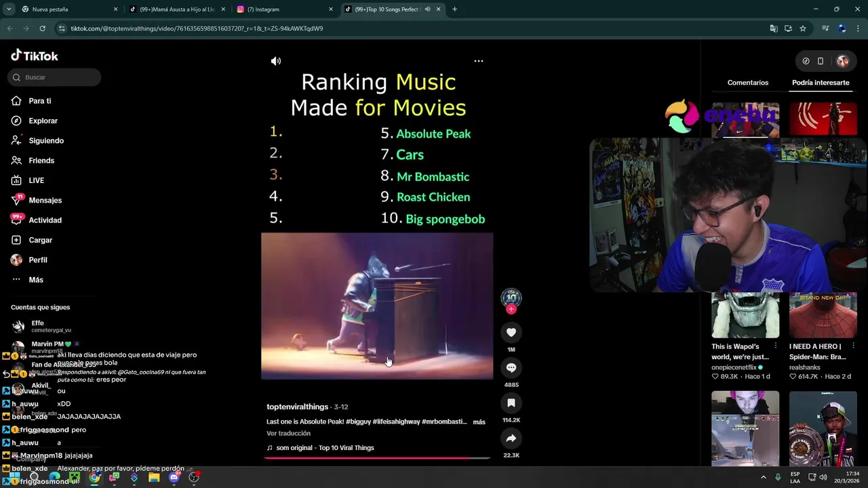
Task: Open the I NEED A HERO Spider-Man thumbnail
Action: point(823,315)
